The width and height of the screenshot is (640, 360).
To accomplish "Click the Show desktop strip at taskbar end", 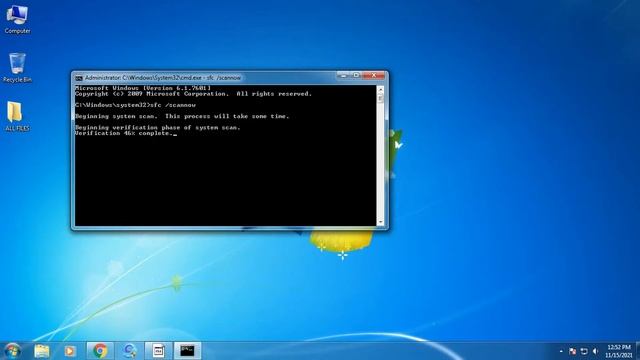I will (x=638, y=351).
